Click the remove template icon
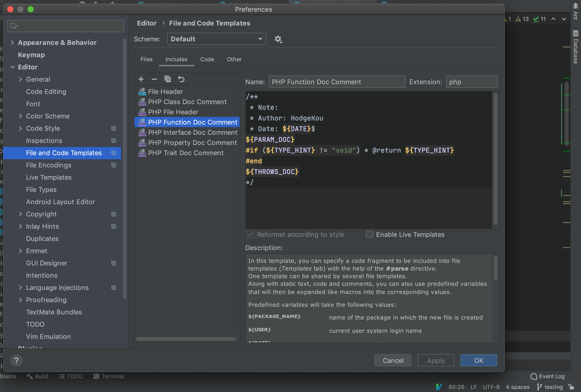 click(x=154, y=79)
